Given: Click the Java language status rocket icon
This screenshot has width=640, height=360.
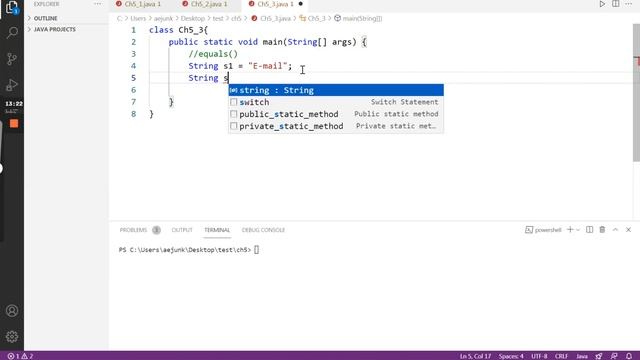Looking at the screenshot, I should (599, 356).
